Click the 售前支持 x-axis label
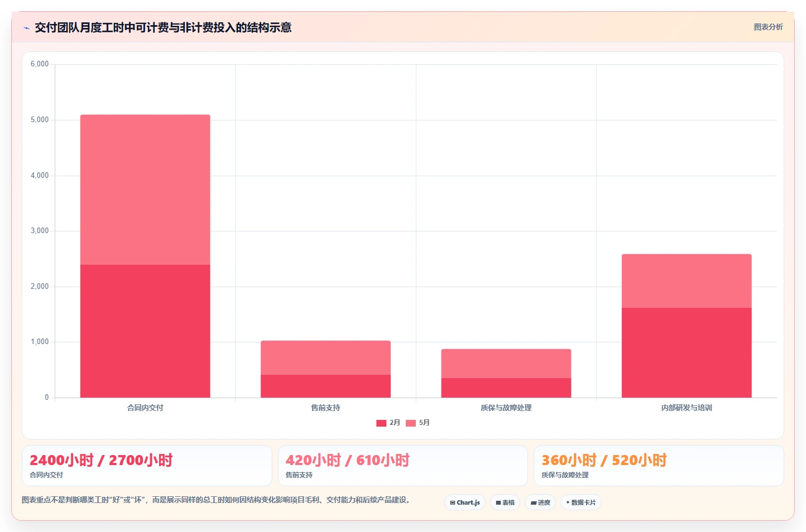 pyautogui.click(x=325, y=408)
